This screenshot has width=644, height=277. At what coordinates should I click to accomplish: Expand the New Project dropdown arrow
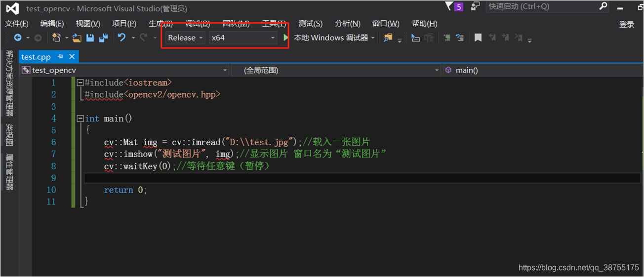tap(67, 38)
